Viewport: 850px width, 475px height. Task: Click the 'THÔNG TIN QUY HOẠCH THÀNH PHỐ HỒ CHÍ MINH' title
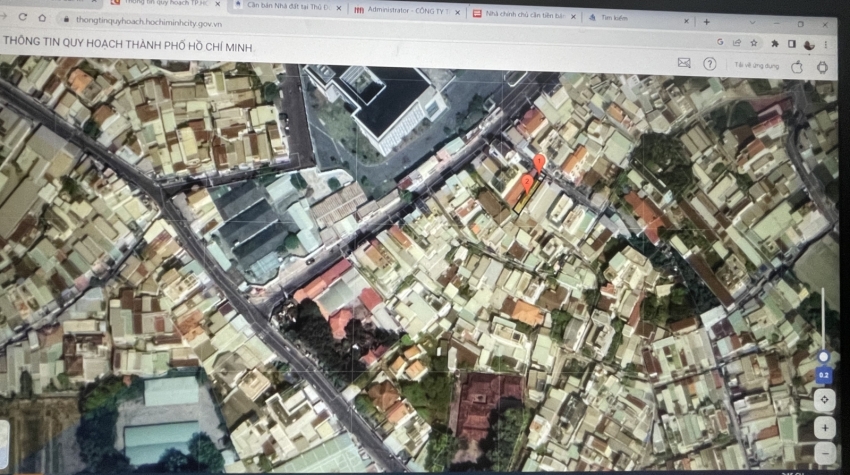click(128, 44)
